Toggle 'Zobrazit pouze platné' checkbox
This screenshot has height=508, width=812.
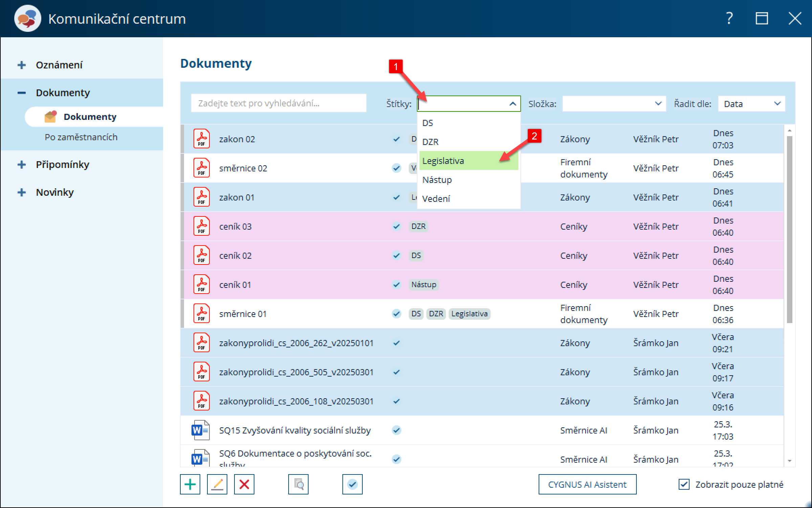pyautogui.click(x=684, y=484)
